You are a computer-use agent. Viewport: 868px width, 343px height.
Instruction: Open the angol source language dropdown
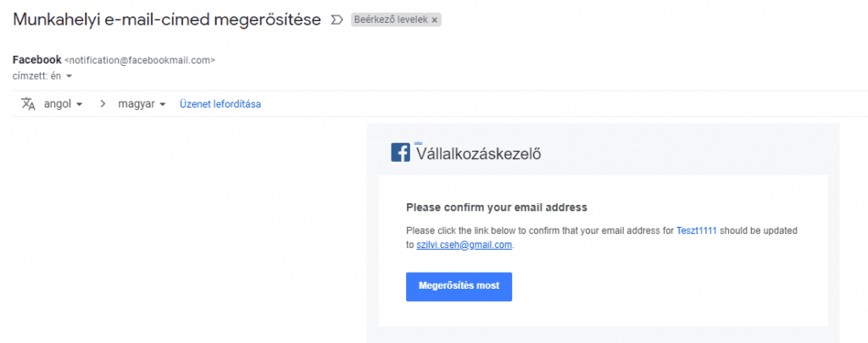pyautogui.click(x=63, y=104)
